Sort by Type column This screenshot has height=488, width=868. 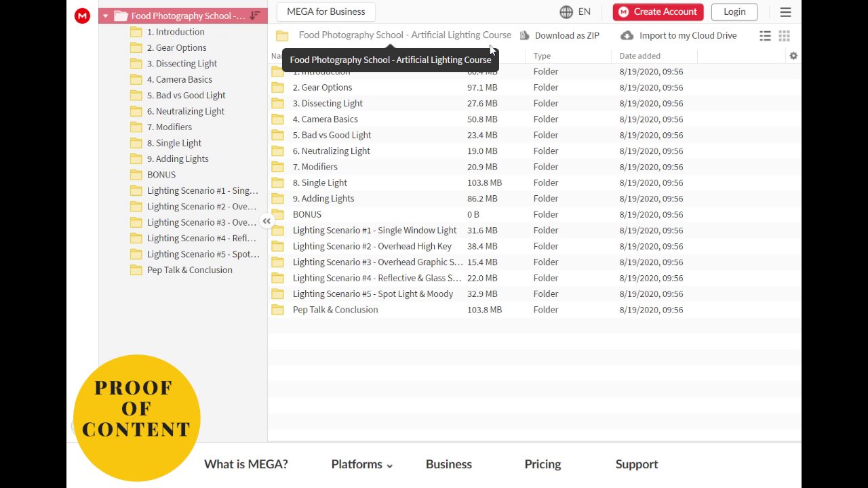tap(542, 56)
